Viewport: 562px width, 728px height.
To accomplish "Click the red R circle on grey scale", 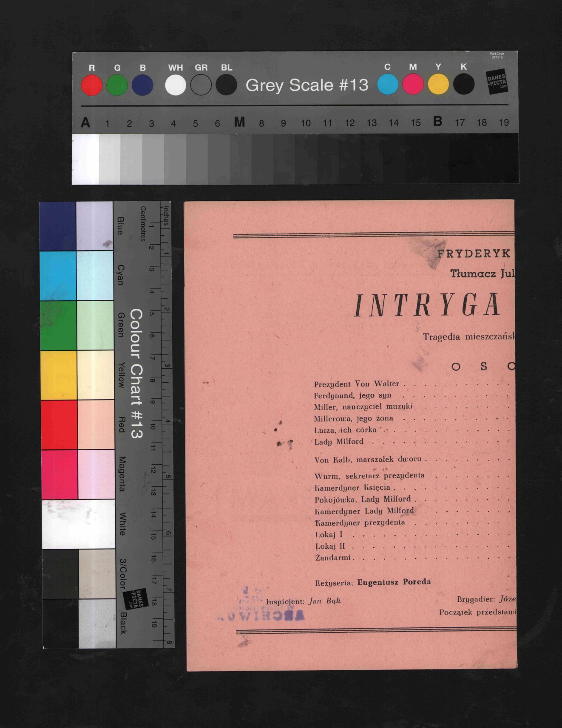I will 91,85.
